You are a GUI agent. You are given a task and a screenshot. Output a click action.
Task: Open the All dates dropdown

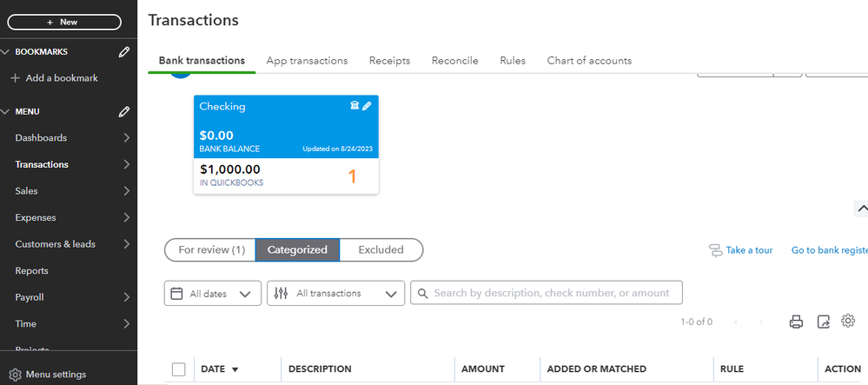click(x=213, y=294)
